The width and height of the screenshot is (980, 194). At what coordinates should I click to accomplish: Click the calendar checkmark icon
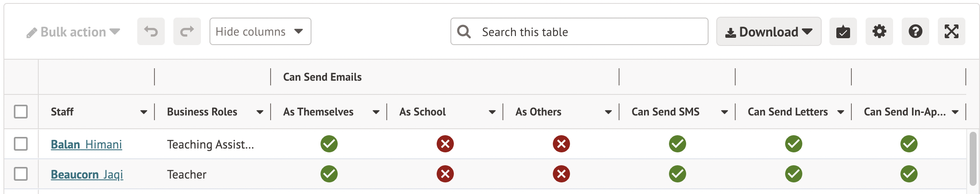843,31
